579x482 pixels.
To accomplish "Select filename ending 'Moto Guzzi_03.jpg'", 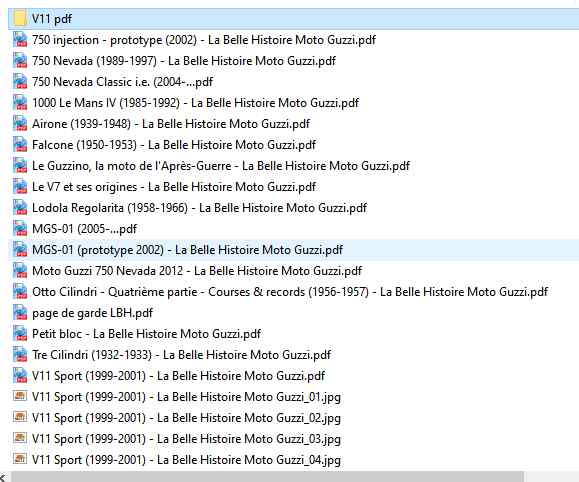I will (x=186, y=440).
